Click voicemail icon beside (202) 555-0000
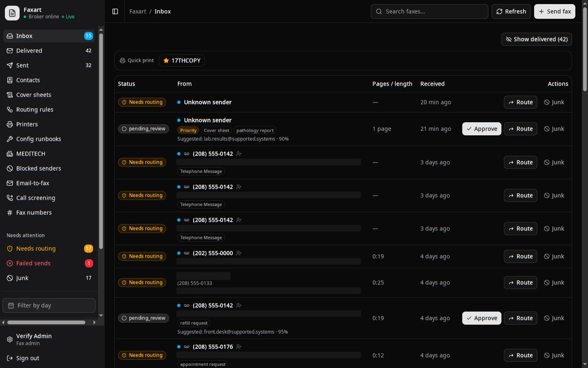Image resolution: width=588 pixels, height=368 pixels. tap(187, 253)
